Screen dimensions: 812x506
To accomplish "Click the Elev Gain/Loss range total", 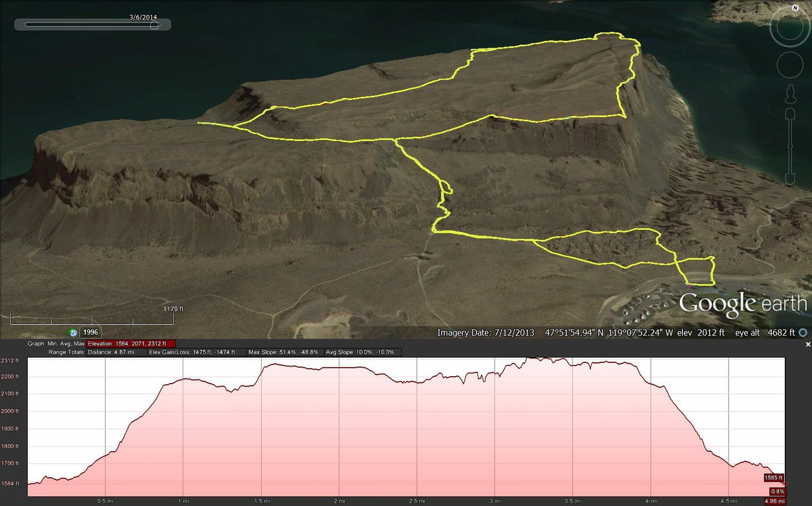I will tap(196, 352).
